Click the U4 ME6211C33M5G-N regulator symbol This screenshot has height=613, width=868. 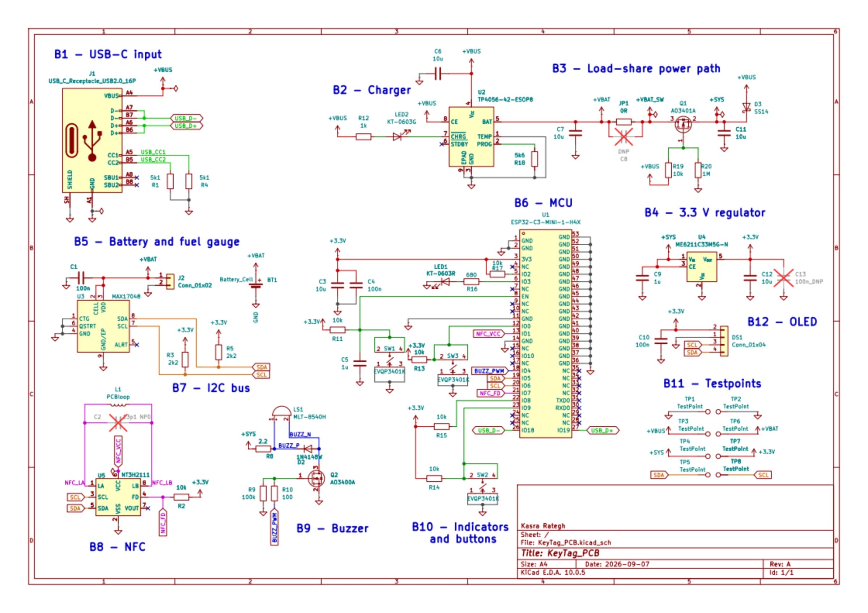702,267
